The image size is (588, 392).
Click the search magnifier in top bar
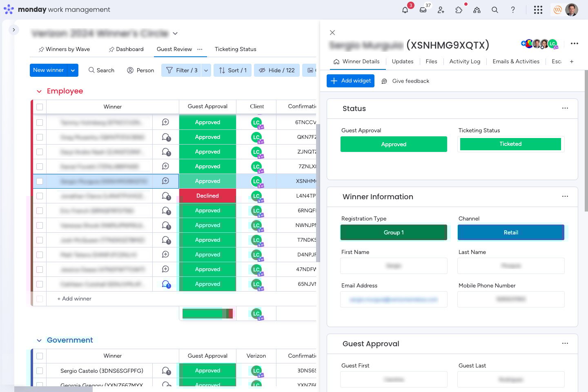[495, 10]
